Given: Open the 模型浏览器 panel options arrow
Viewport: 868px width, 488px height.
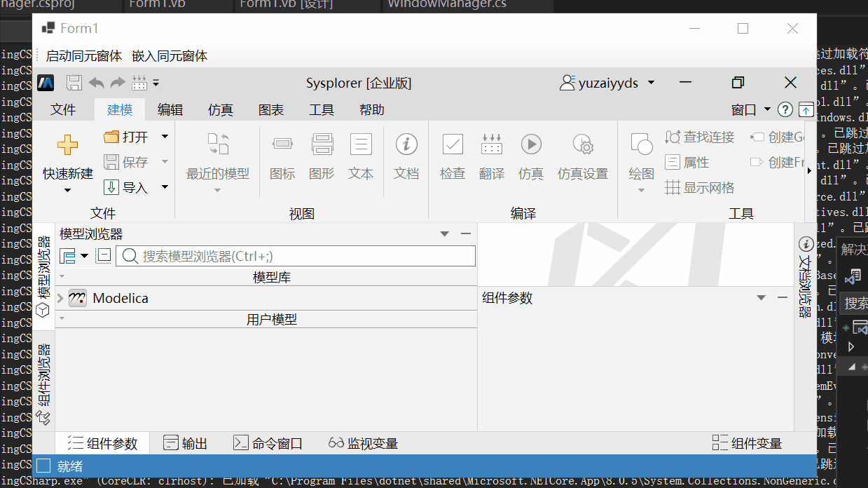Looking at the screenshot, I should 444,234.
